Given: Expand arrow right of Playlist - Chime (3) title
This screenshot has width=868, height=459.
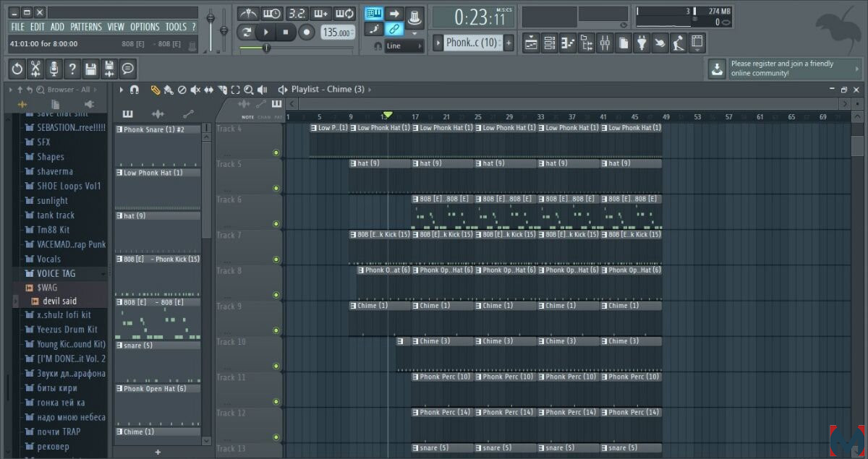Looking at the screenshot, I should coord(370,90).
